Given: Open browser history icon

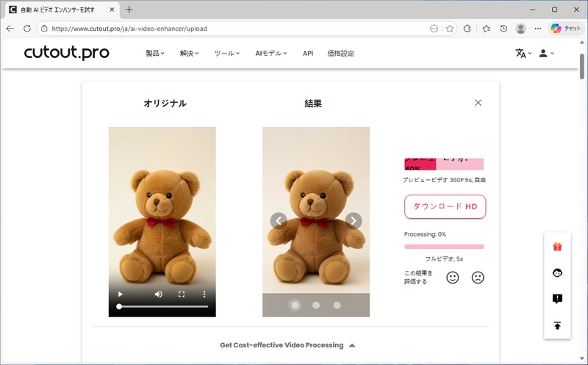Looking at the screenshot, I should pyautogui.click(x=503, y=29).
